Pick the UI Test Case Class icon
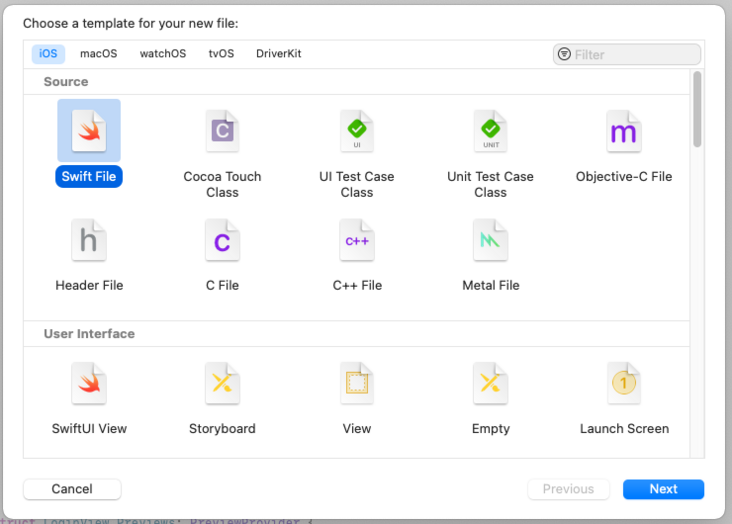This screenshot has height=524, width=732. 357,131
